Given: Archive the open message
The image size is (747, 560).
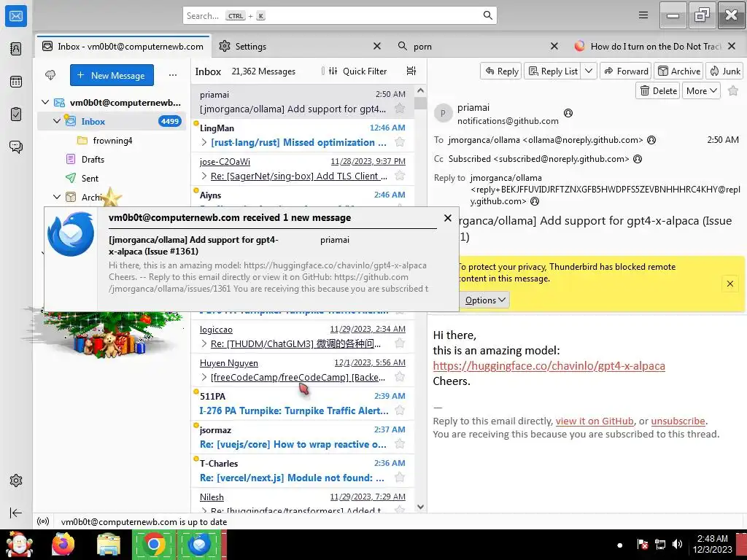Looking at the screenshot, I should (679, 71).
